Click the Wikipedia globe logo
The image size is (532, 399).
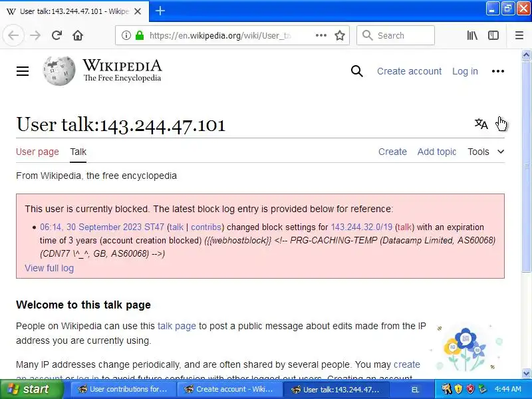[59, 71]
